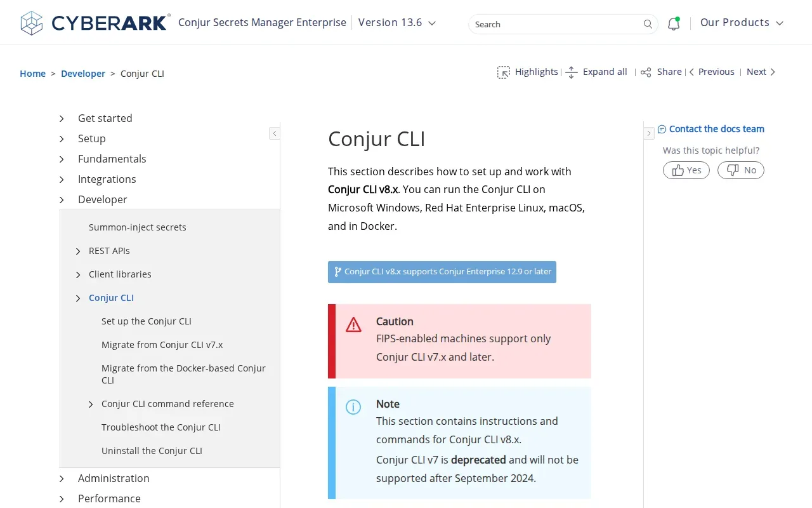Click the CyberArk logo

(95, 23)
